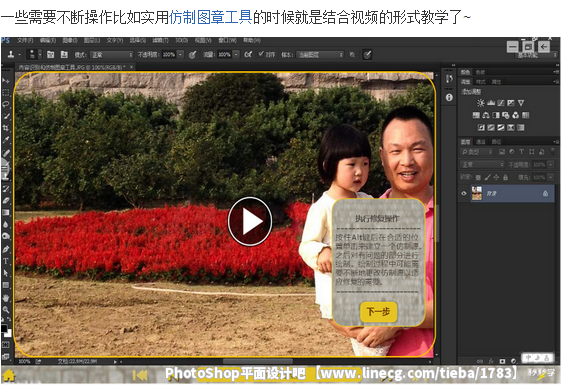Toggle the layer filter switch
This screenshot has width=573, height=392.
[x=552, y=151]
